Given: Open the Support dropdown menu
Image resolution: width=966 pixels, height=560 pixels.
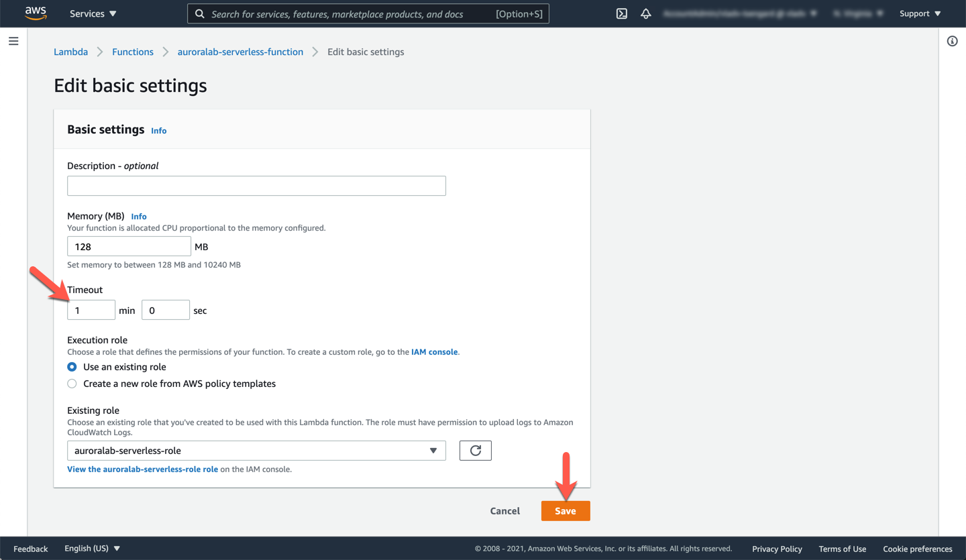Looking at the screenshot, I should click(920, 13).
